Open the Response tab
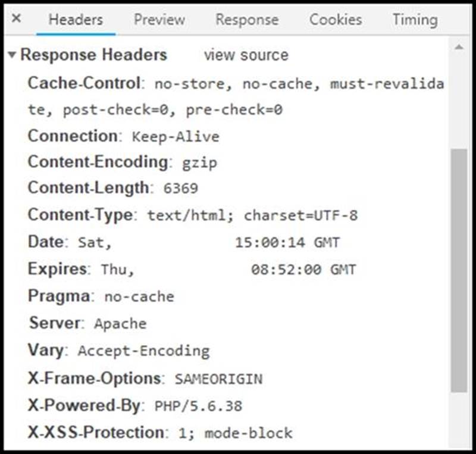 click(x=247, y=20)
